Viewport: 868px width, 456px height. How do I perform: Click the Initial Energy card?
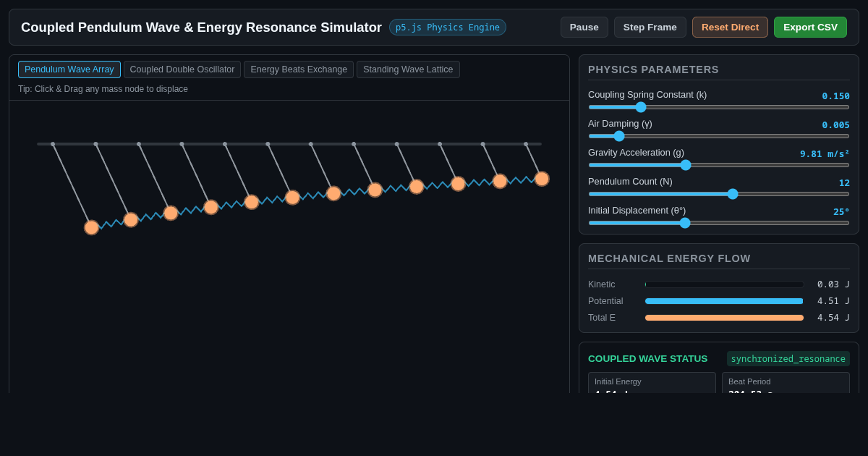[652, 383]
